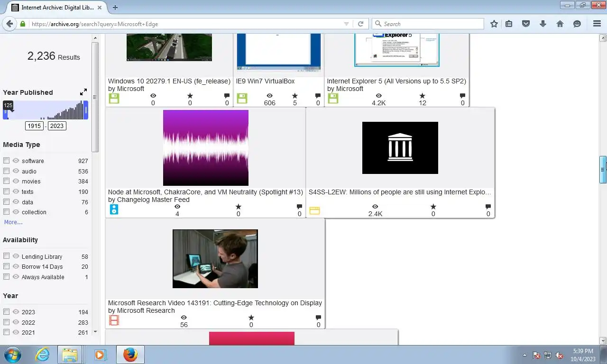
Task: Click the page scrollbar down arrow
Action: click(x=603, y=341)
